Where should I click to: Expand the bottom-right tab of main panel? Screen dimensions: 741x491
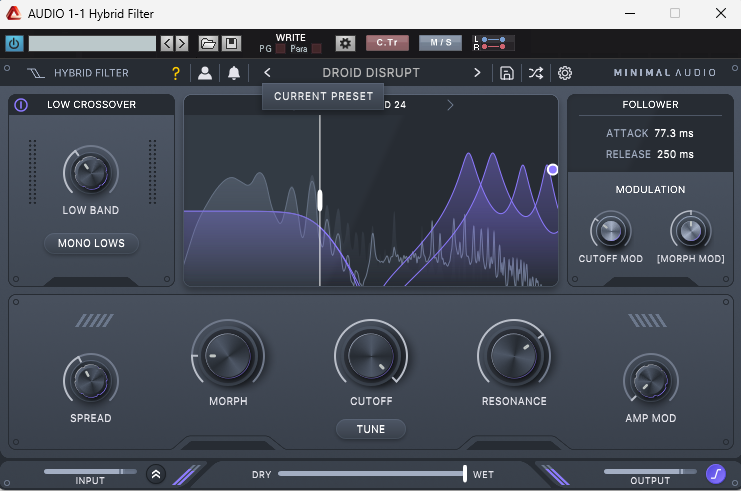[514, 445]
